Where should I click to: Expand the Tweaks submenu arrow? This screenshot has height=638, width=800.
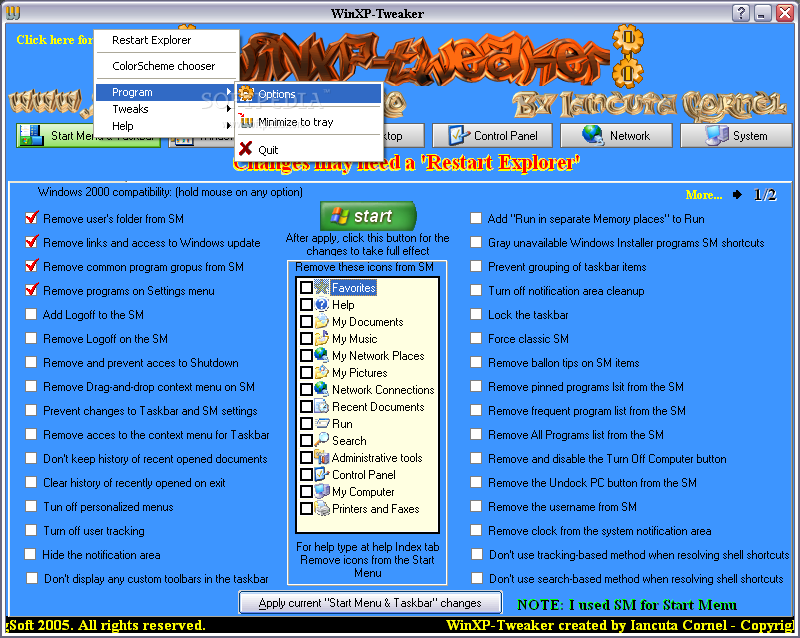pos(229,109)
